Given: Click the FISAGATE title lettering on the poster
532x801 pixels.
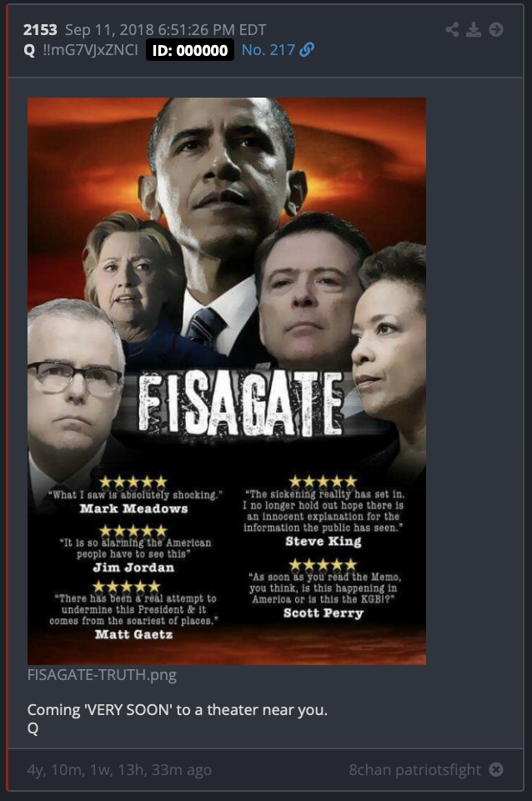Looking at the screenshot, I should pyautogui.click(x=240, y=404).
